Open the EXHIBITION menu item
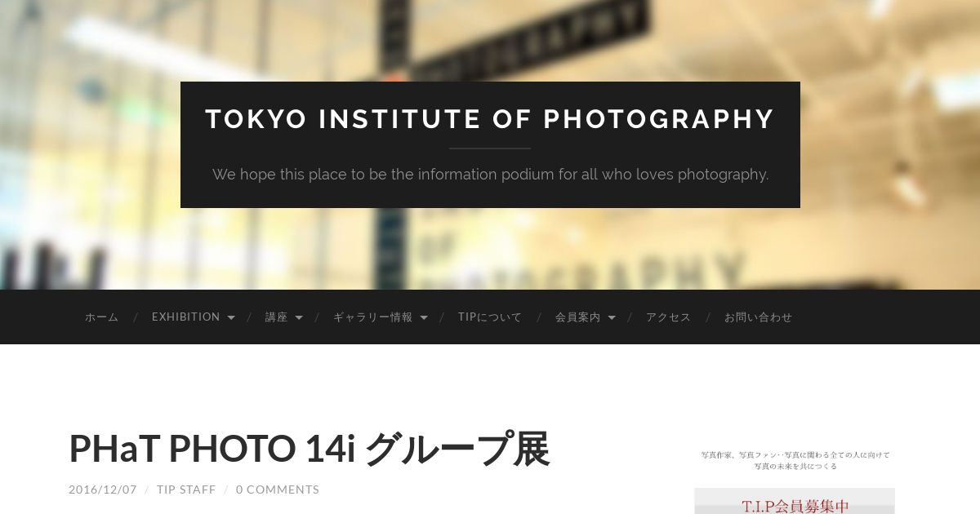This screenshot has height=514, width=980. (x=186, y=317)
